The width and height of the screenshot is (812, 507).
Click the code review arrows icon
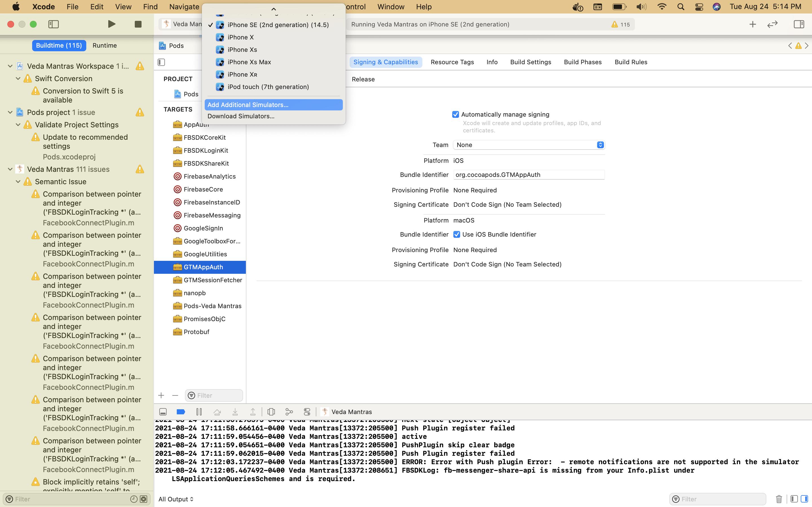pyautogui.click(x=773, y=24)
